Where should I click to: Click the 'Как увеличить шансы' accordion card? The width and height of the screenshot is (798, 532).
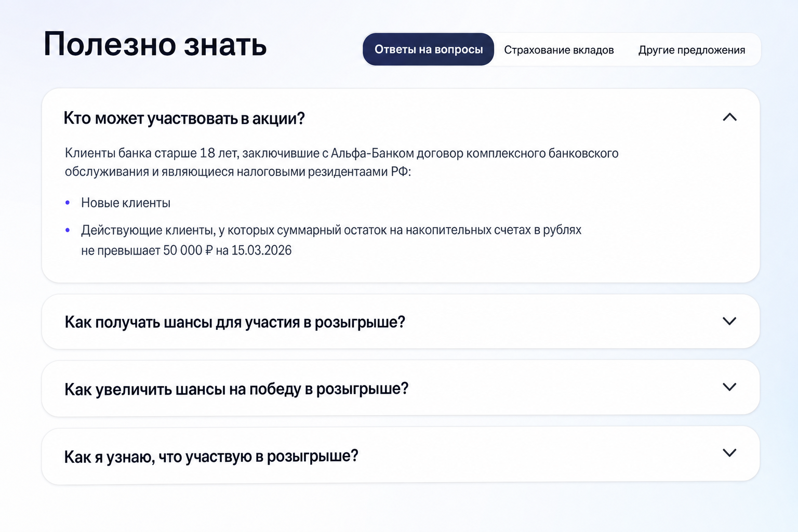(x=401, y=388)
